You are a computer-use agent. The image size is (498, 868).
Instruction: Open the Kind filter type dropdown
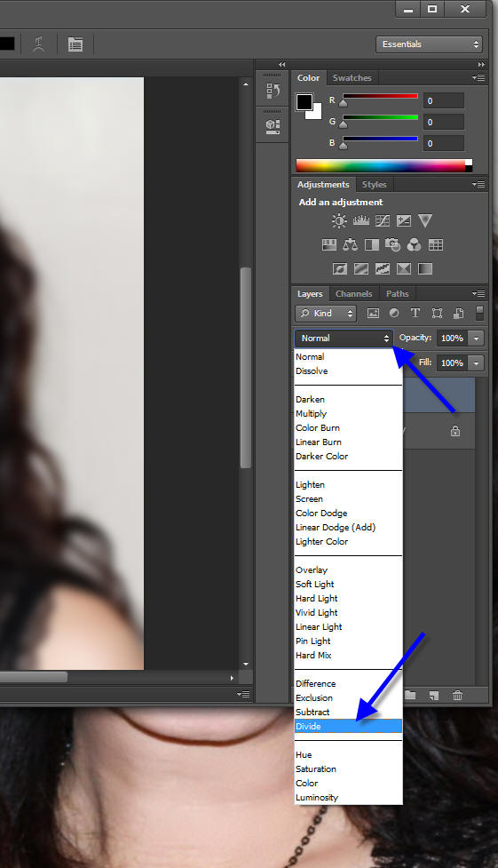point(326,314)
